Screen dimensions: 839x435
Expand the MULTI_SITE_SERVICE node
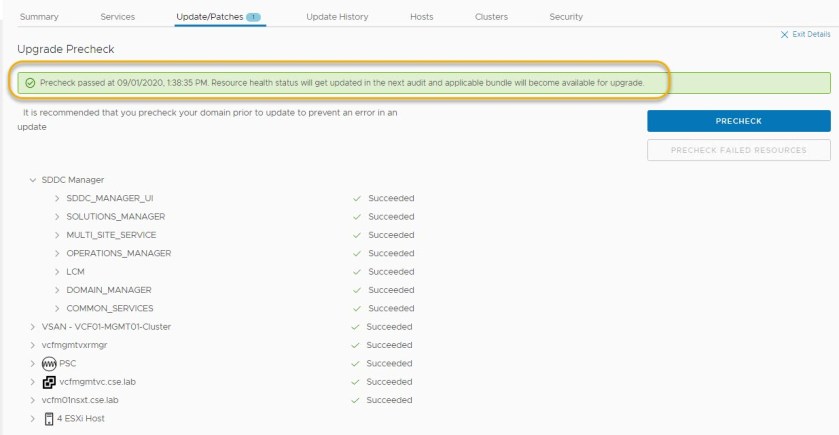[57, 235]
